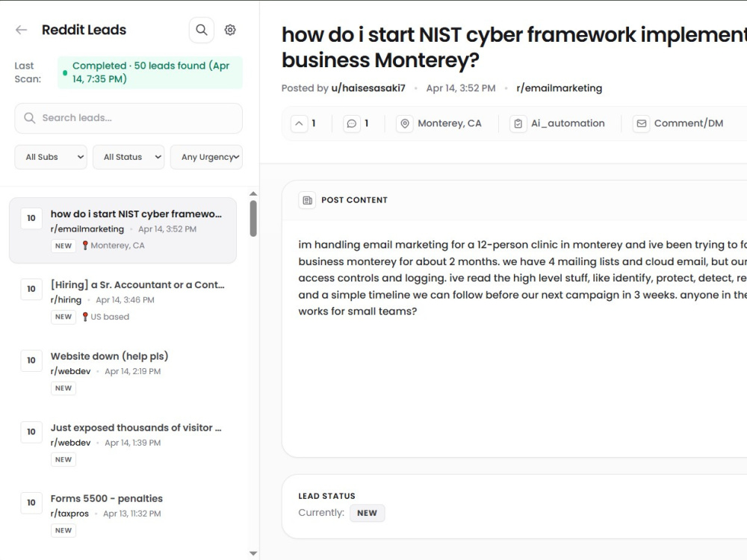Click the post date Apr 14, 3:52 PM in header
This screenshot has width=747, height=560.
(461, 88)
